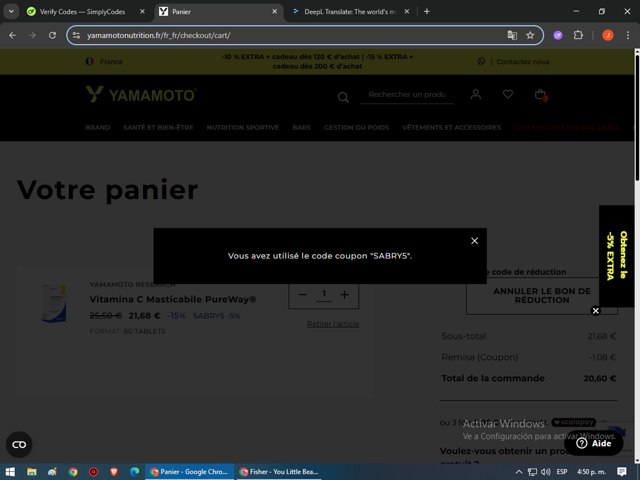Open the user account icon

pyautogui.click(x=476, y=95)
